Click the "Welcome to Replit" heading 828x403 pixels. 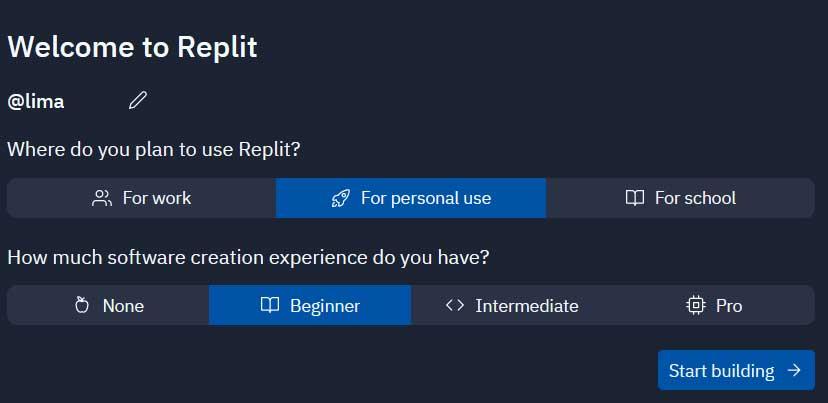(x=132, y=47)
